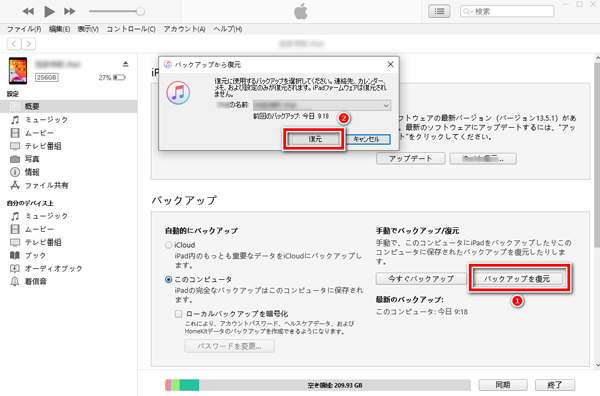Click the アップデート button
Screen dimensions: 600x396
pyautogui.click(x=411, y=158)
